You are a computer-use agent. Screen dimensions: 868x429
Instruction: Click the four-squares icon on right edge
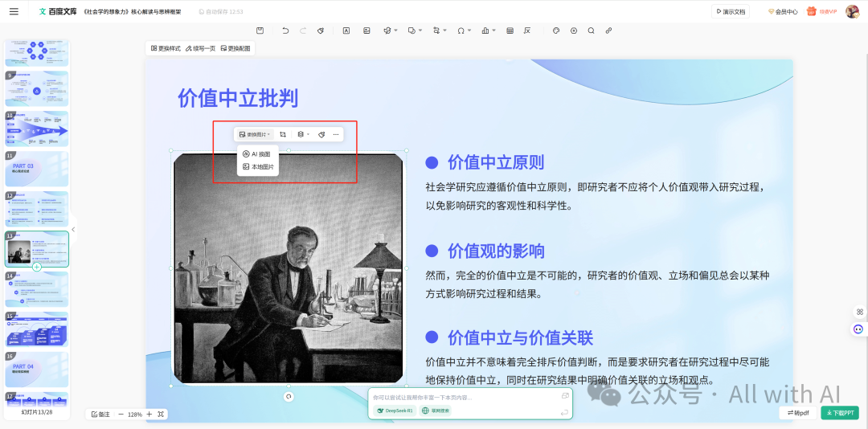click(x=860, y=312)
